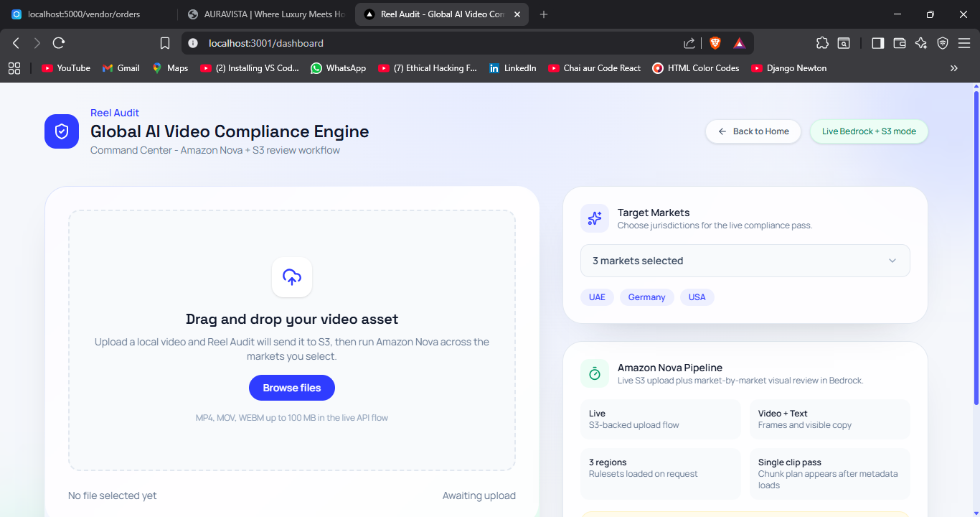The image size is (980, 517).
Task: Open the apps grid icon in bookmarks bar
Action: click(x=14, y=68)
